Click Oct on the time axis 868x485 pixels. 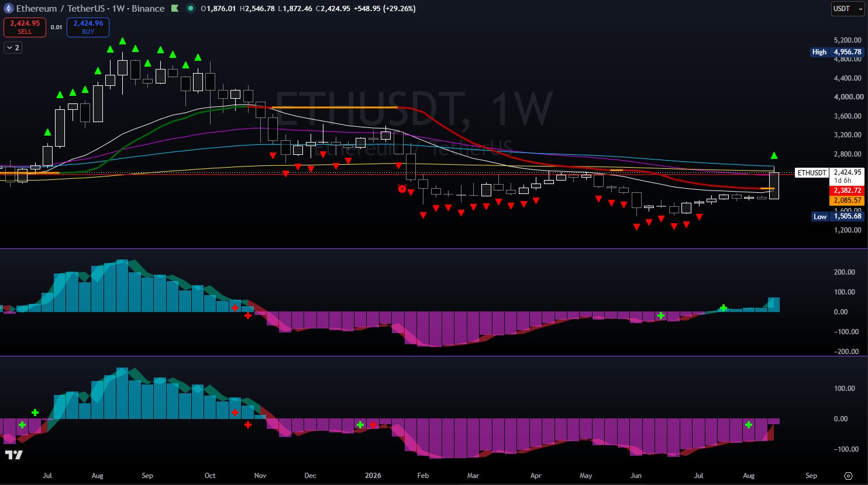tap(210, 476)
